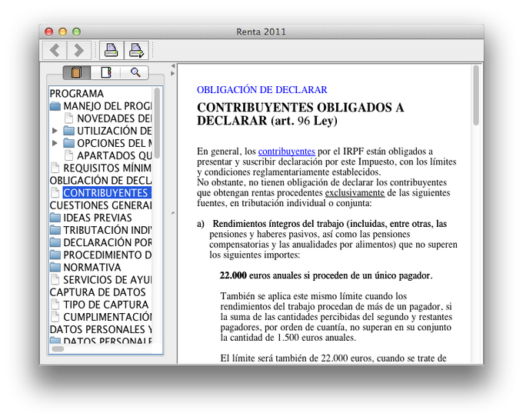Select the highlighted CONTRIBUYENTES topic
Viewport: 523px width, 420px height.
tap(108, 192)
